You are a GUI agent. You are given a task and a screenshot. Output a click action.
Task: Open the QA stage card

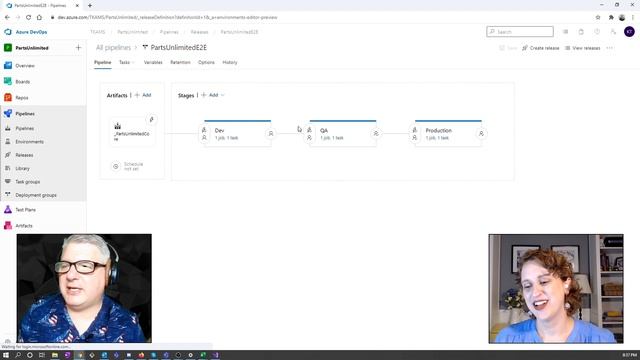click(343, 133)
